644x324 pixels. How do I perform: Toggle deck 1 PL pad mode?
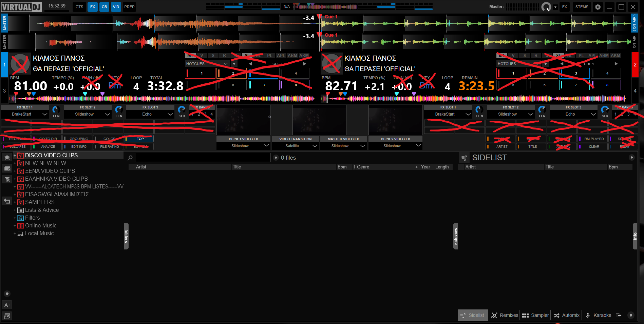[x=270, y=56]
